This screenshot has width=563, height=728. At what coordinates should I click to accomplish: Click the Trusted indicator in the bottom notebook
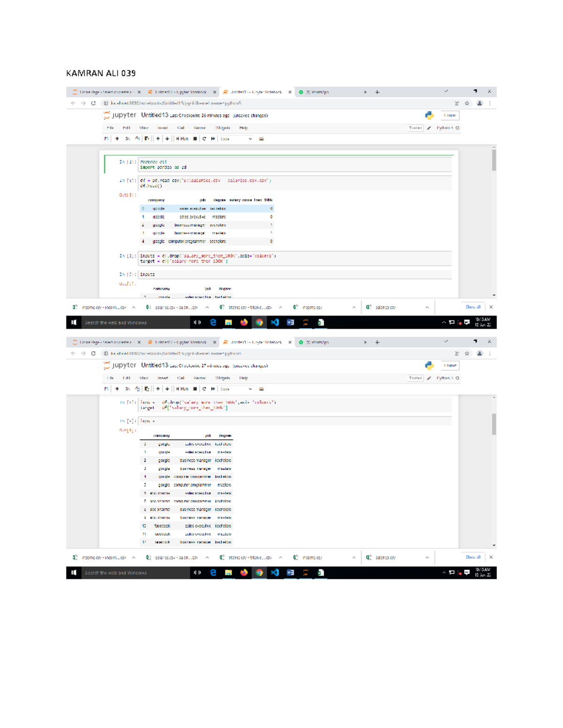click(x=415, y=378)
